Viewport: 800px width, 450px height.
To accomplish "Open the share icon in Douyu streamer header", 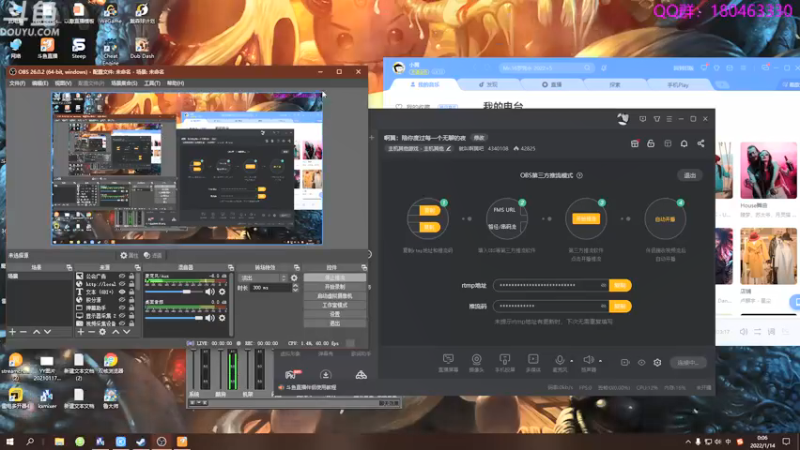I will pyautogui.click(x=701, y=144).
